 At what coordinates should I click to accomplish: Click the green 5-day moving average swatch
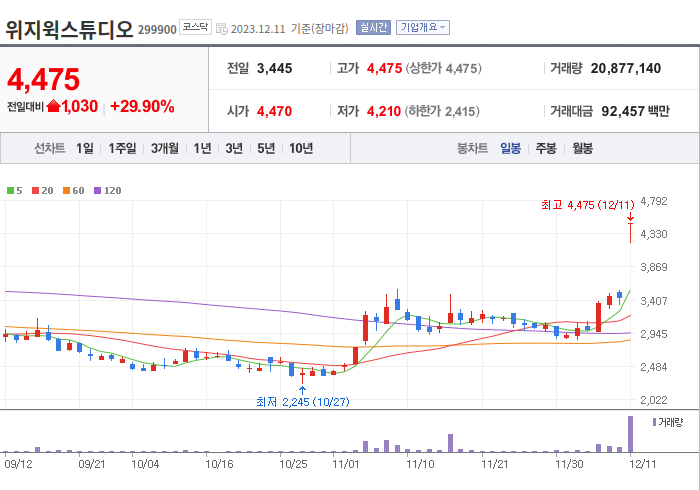click(x=10, y=191)
